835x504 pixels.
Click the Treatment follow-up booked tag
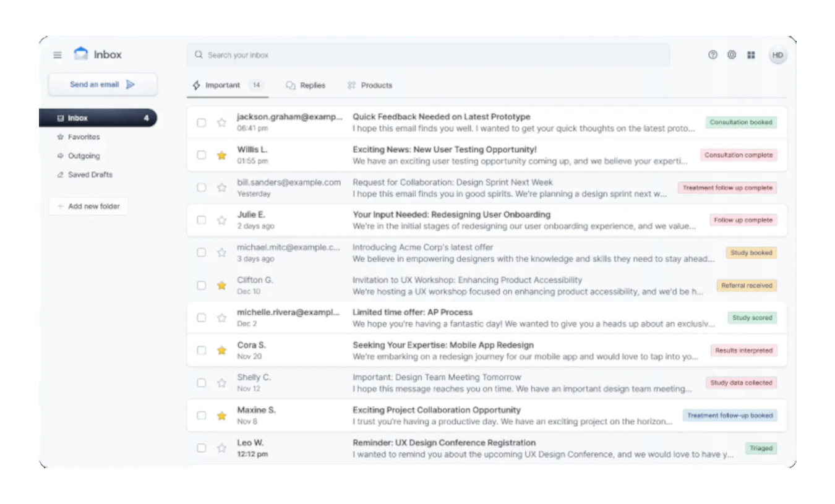coord(730,416)
